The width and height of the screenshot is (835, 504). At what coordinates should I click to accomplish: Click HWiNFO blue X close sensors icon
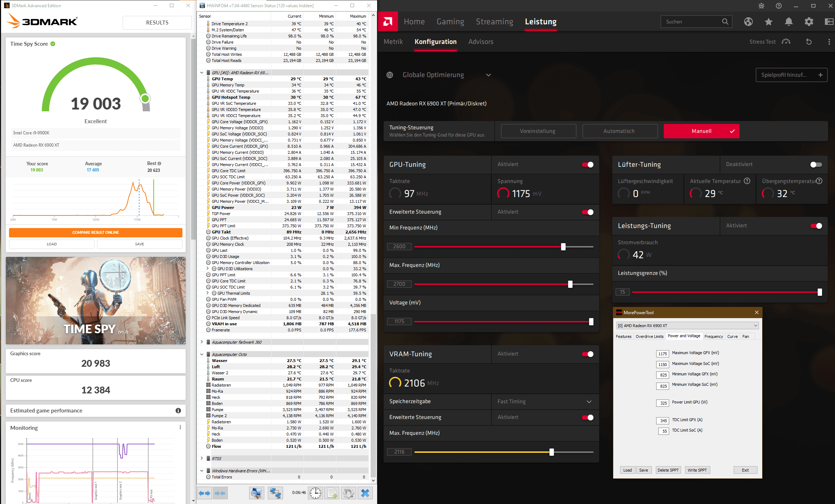[365, 493]
